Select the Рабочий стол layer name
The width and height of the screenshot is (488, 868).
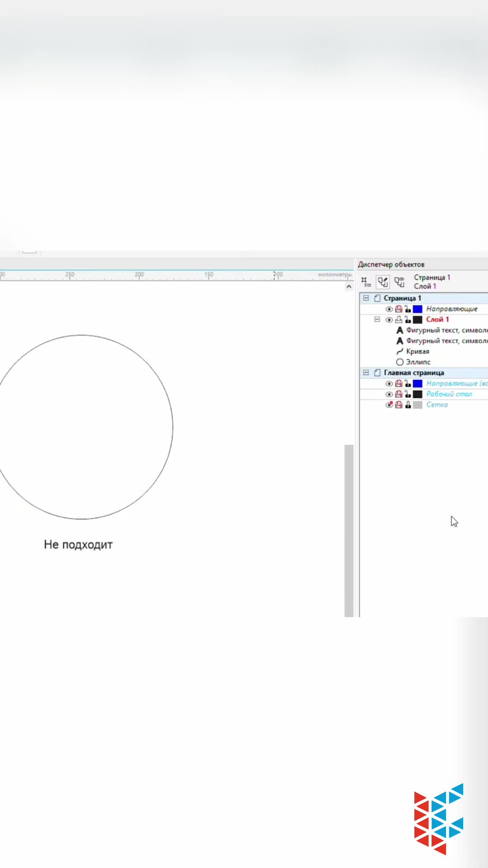pos(449,394)
